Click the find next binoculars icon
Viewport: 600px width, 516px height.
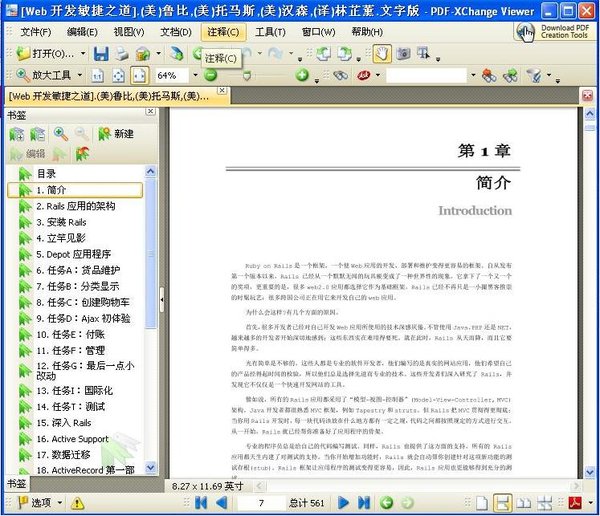[x=510, y=75]
